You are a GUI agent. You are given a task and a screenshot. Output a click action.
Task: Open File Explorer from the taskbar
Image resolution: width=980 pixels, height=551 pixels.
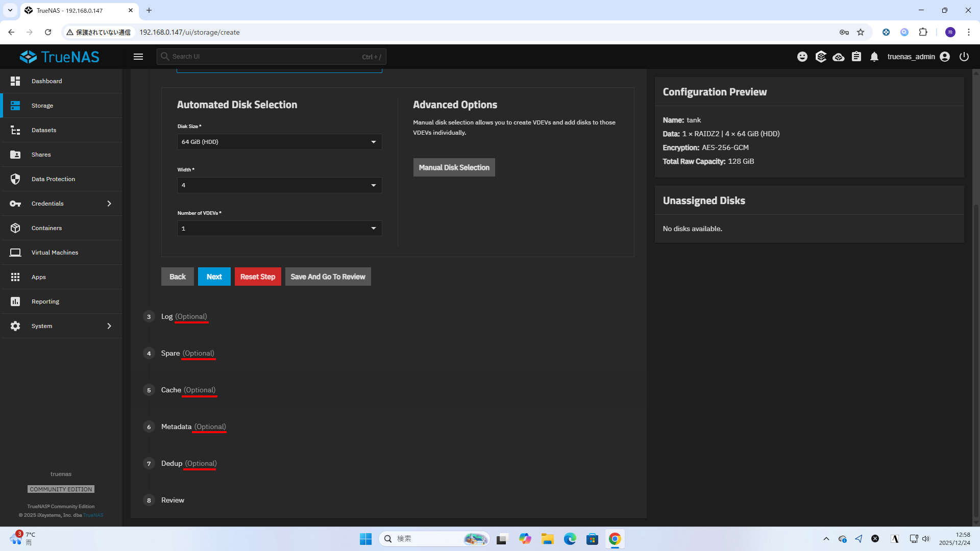pyautogui.click(x=548, y=539)
